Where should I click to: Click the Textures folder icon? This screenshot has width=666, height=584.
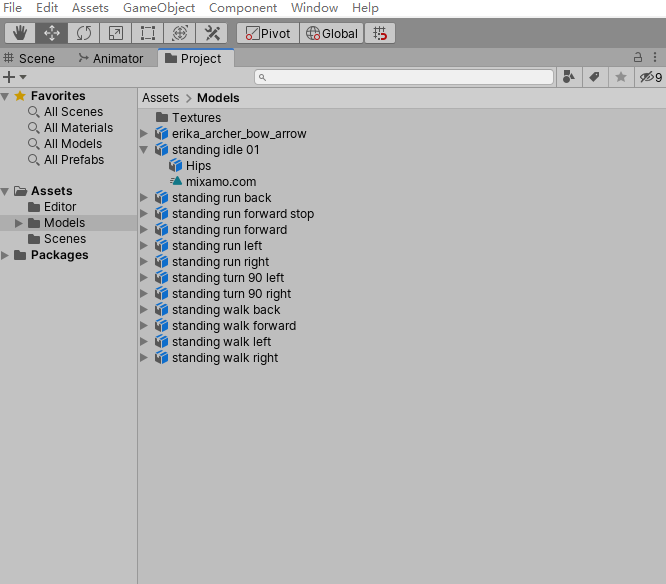coord(162,117)
